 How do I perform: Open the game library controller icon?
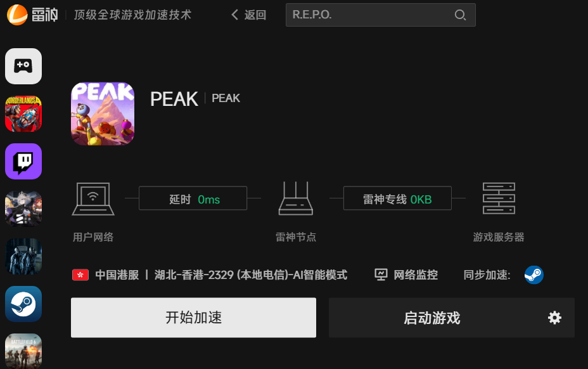[x=23, y=66]
